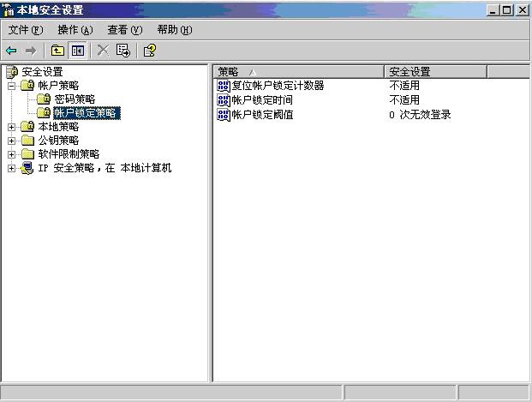Click the 帐户锁定策略 folder icon
The image size is (532, 402).
[44, 112]
